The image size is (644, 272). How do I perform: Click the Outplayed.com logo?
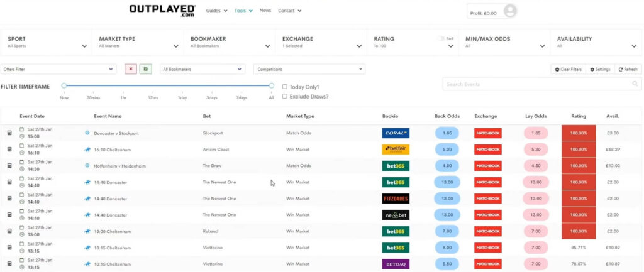tap(162, 10)
